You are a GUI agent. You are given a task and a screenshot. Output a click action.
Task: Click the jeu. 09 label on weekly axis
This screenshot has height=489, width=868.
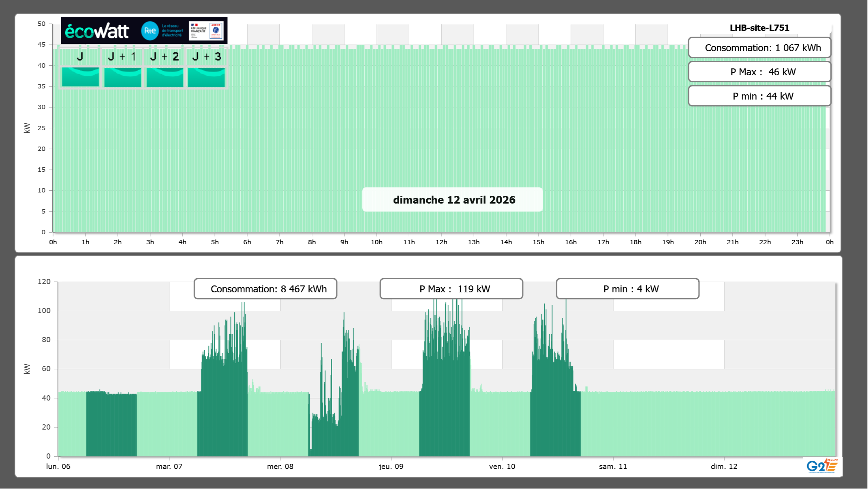[391, 466]
